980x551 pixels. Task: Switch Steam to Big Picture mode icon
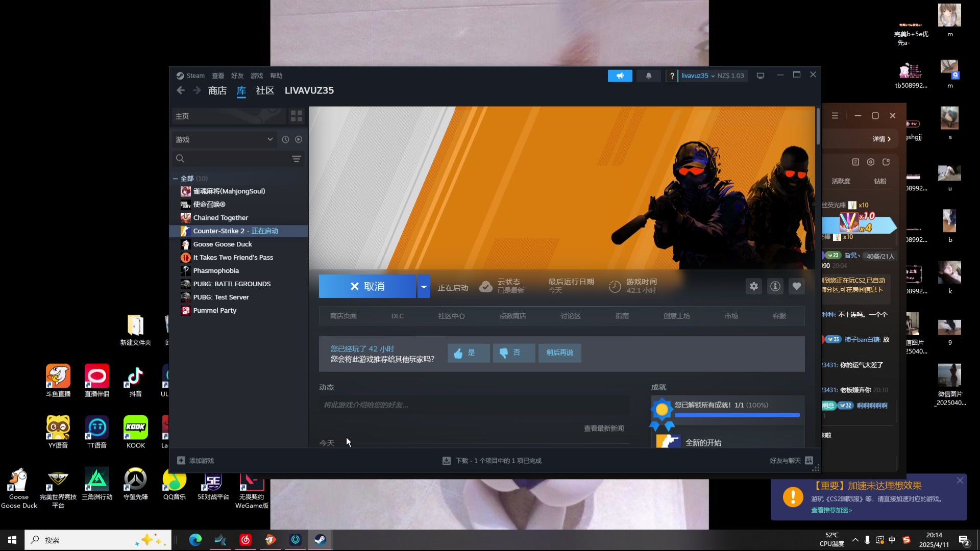click(x=761, y=76)
